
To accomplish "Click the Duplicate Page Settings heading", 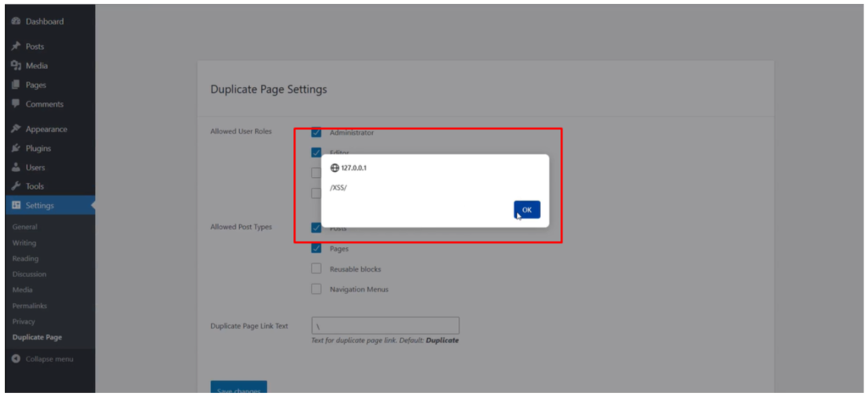I will click(269, 89).
